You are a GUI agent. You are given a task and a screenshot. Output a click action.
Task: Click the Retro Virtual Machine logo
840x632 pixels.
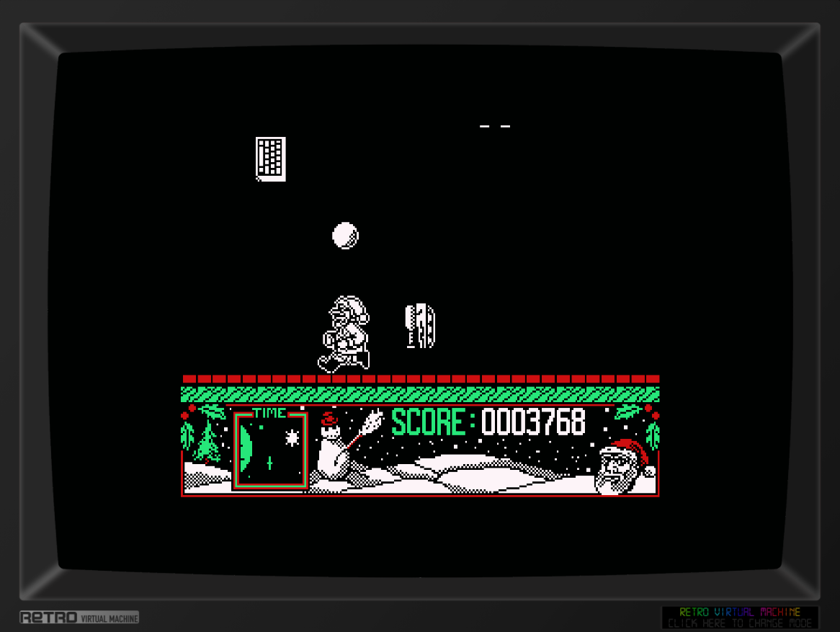click(x=79, y=618)
